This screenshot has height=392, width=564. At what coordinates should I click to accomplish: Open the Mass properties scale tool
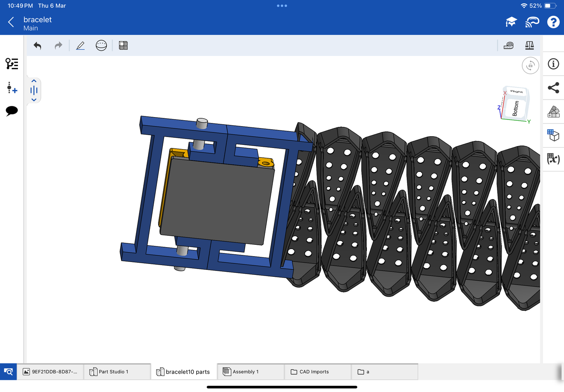click(x=529, y=46)
